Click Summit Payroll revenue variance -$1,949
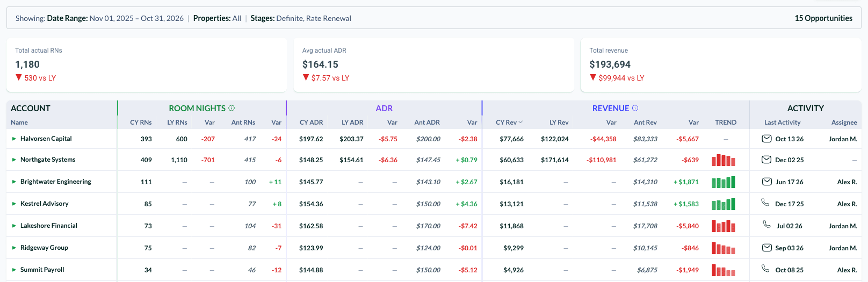Image resolution: width=868 pixels, height=282 pixels. click(x=688, y=270)
